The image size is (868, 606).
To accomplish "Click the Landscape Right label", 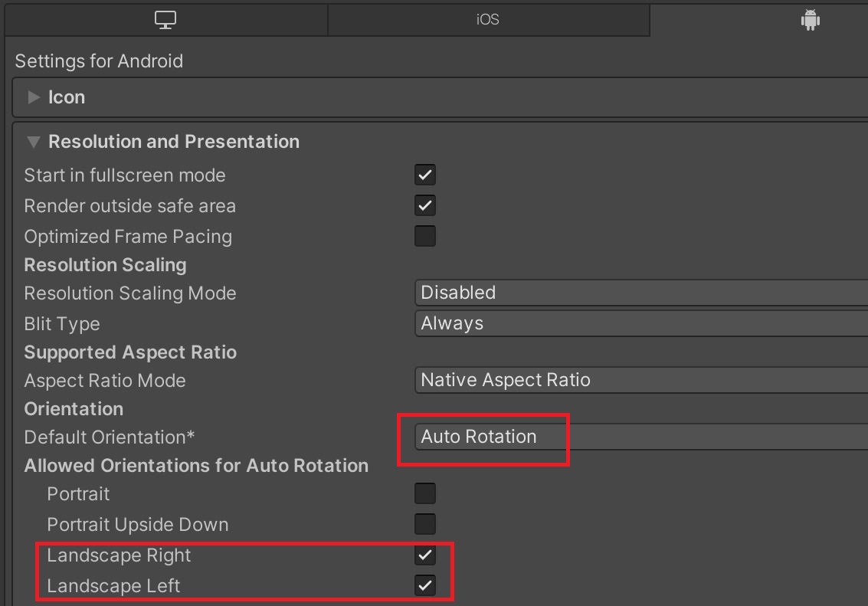I will 119,555.
